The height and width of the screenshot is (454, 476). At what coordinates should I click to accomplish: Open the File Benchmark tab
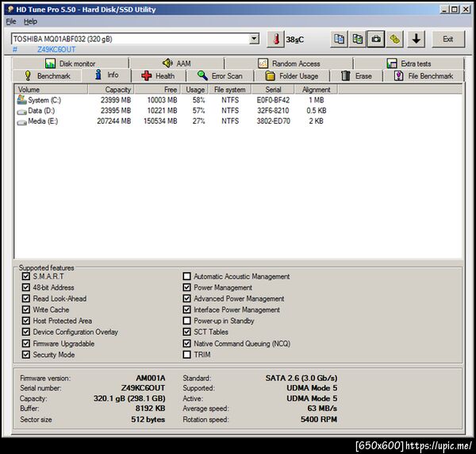tap(424, 75)
